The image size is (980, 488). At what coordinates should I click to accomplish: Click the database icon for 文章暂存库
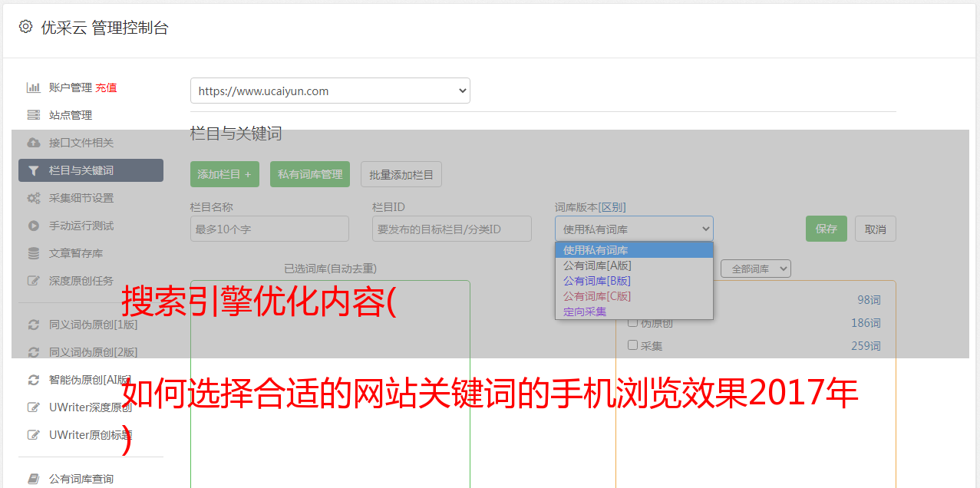tap(33, 253)
